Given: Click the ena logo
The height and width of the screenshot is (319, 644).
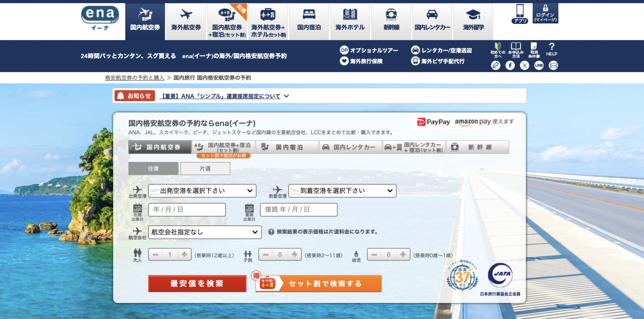Looking at the screenshot, I should (100, 18).
